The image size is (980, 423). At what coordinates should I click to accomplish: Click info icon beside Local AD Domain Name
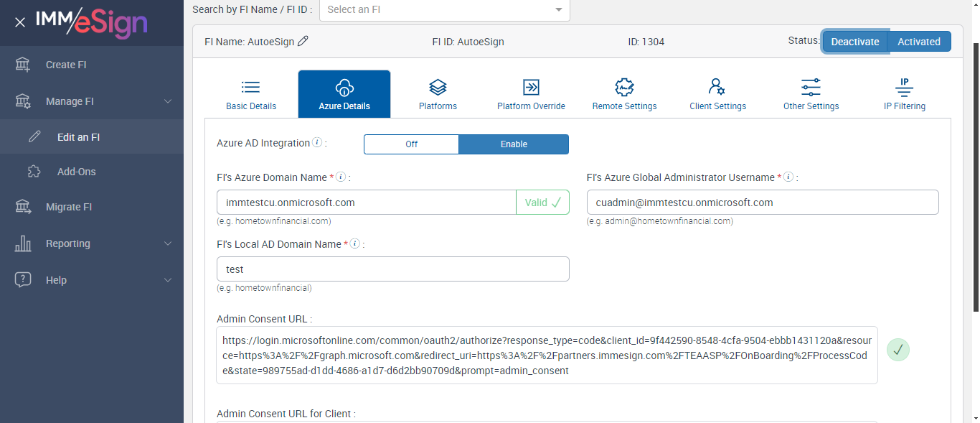[x=355, y=244]
